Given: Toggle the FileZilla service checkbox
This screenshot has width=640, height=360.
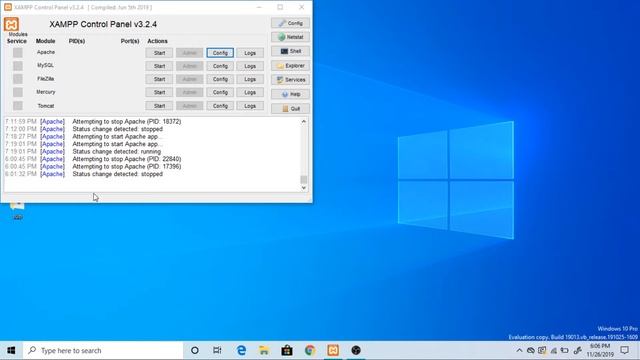Looking at the screenshot, I should coord(18,79).
